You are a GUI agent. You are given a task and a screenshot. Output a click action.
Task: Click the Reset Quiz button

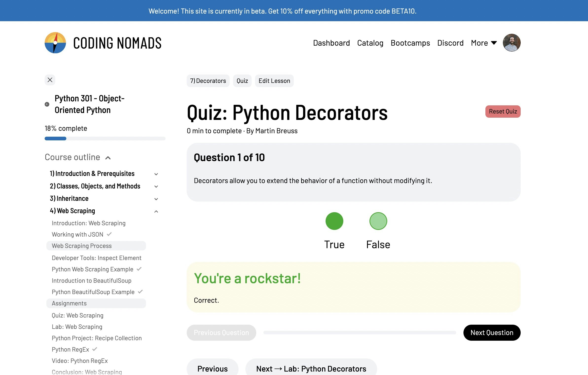pos(503,112)
